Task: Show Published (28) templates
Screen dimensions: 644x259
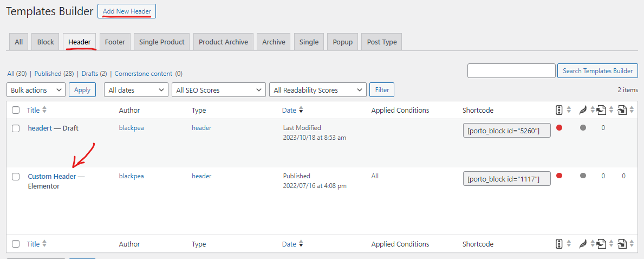Action: click(x=54, y=74)
